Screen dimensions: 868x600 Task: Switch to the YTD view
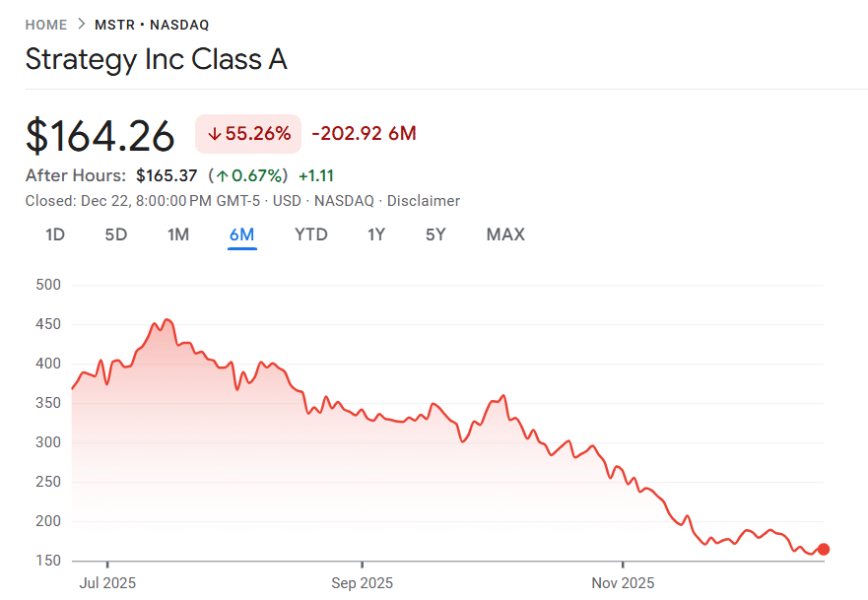[x=310, y=234]
